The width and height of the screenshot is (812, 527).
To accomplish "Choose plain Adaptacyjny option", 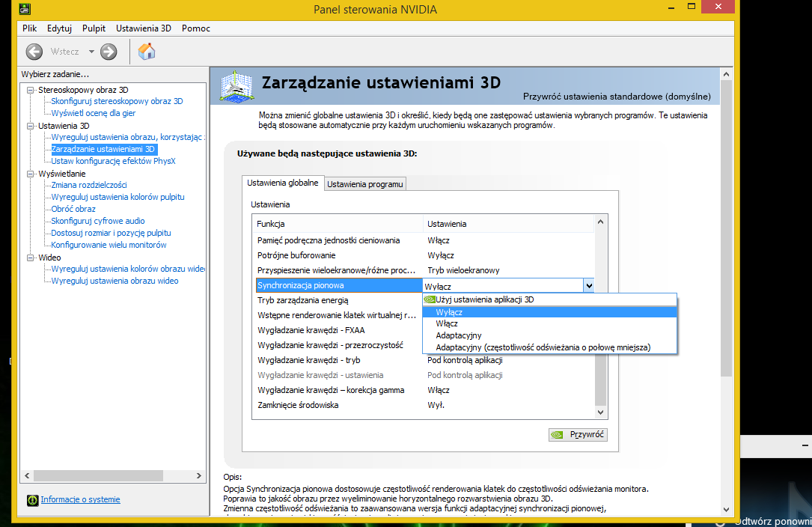I will click(549, 335).
